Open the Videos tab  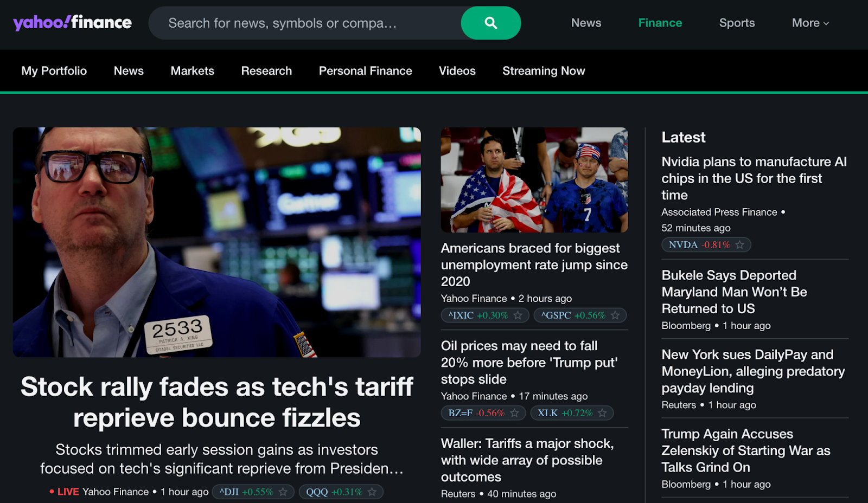click(457, 71)
